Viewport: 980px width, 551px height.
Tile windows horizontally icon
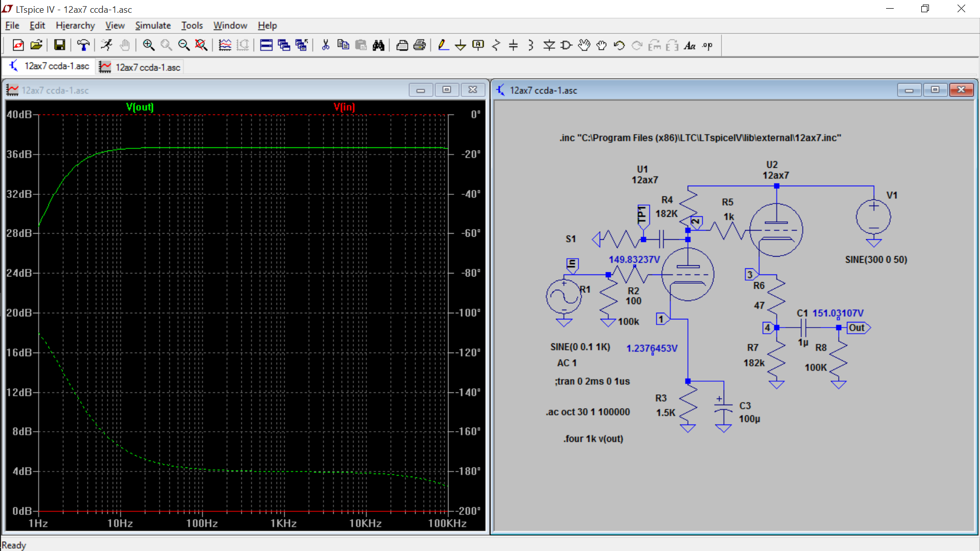[266, 45]
